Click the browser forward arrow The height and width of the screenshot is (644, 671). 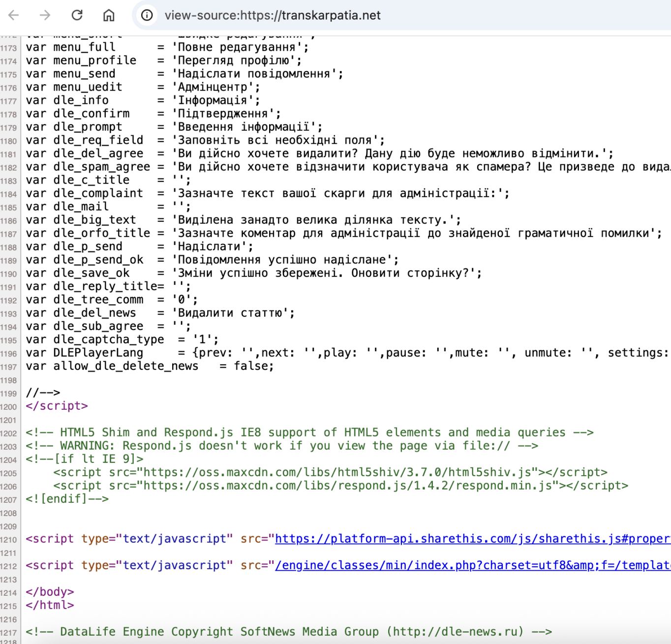(45, 15)
